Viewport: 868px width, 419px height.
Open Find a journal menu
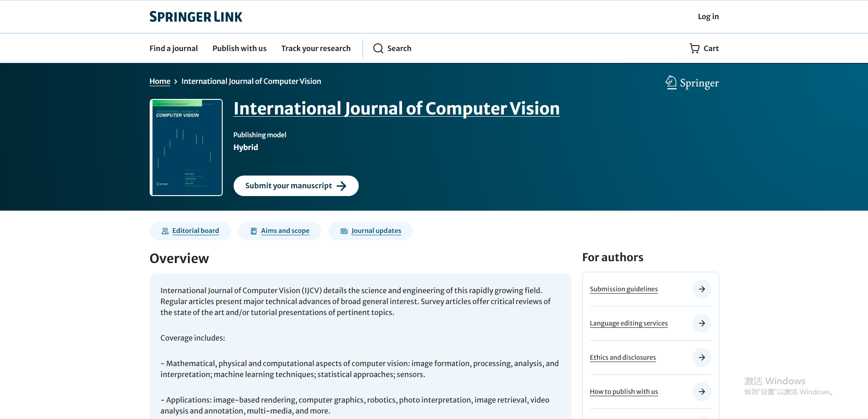pos(173,48)
